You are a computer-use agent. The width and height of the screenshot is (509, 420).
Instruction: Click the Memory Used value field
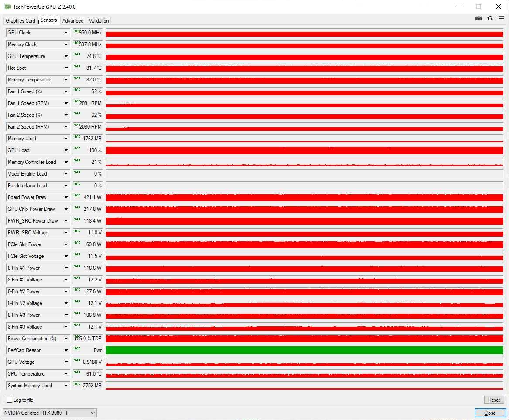(x=88, y=139)
